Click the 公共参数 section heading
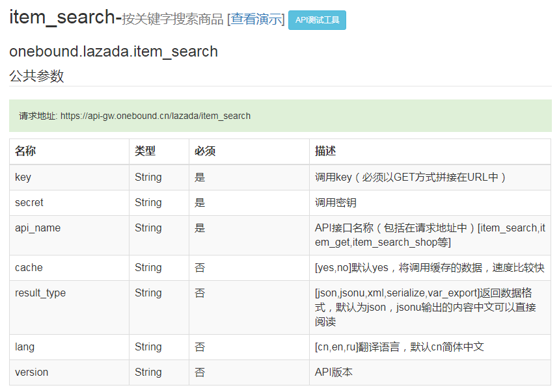This screenshot has height=392, width=559. (x=36, y=76)
